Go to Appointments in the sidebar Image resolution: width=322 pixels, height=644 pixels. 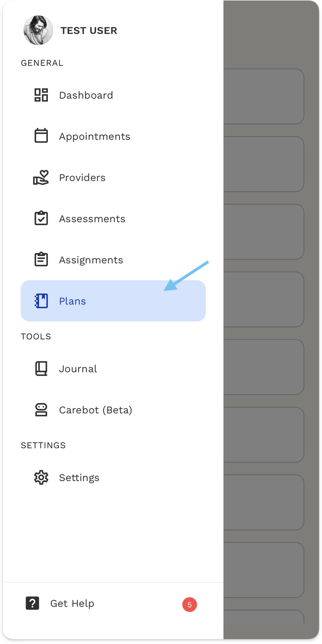pyautogui.click(x=95, y=137)
